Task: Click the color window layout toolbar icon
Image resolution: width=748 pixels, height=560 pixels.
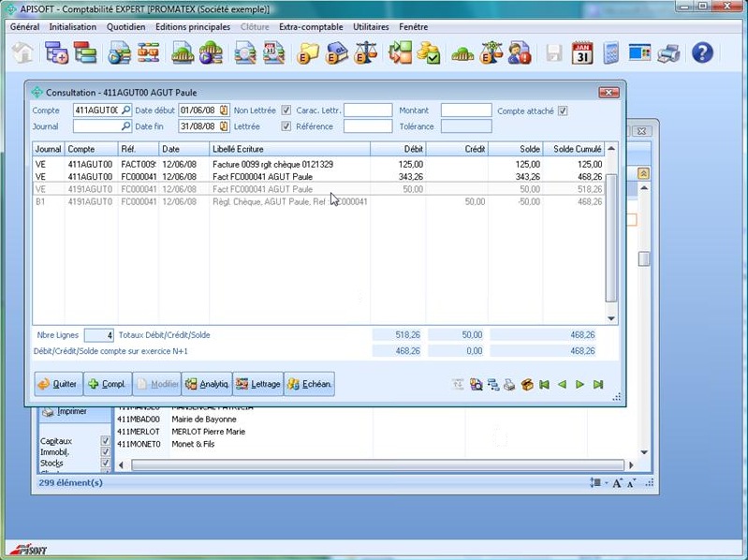Action: (x=639, y=53)
